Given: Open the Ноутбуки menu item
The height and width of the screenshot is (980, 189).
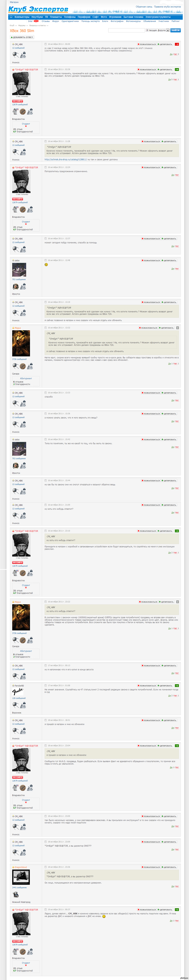Looking at the screenshot, I should pyautogui.click(x=37, y=17).
